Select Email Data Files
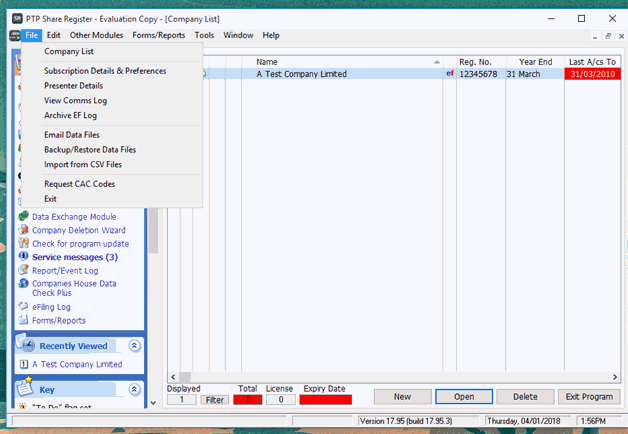This screenshot has height=434, width=628. (72, 135)
